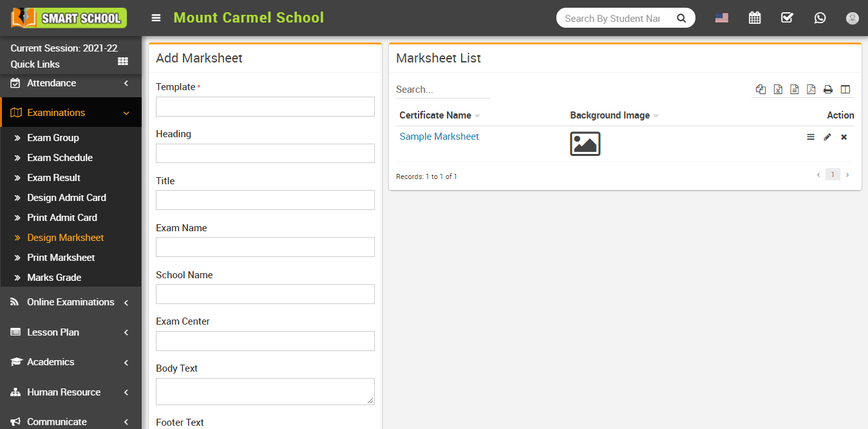Open the Sample Marksheet link

pyautogui.click(x=439, y=136)
